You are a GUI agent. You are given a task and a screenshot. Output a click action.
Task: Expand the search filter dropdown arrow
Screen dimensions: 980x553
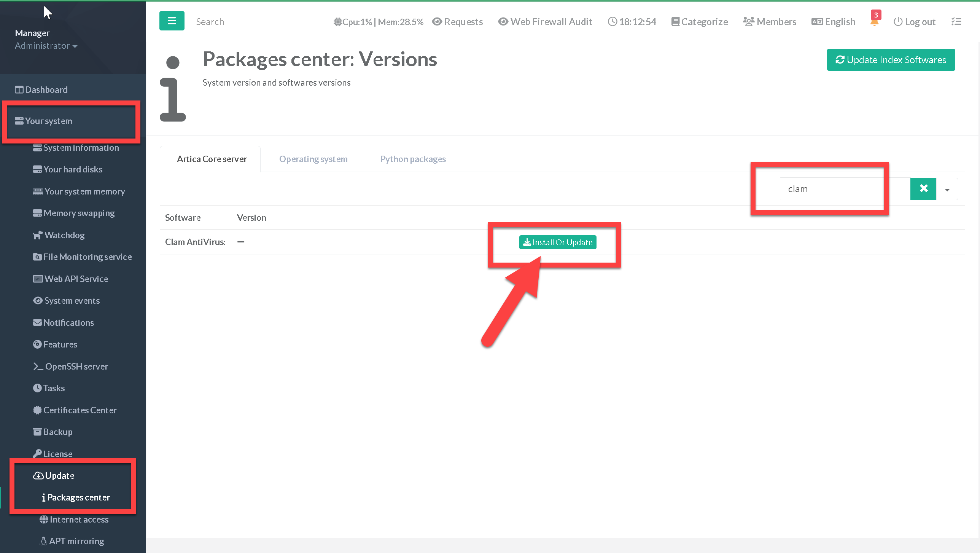[x=947, y=189]
